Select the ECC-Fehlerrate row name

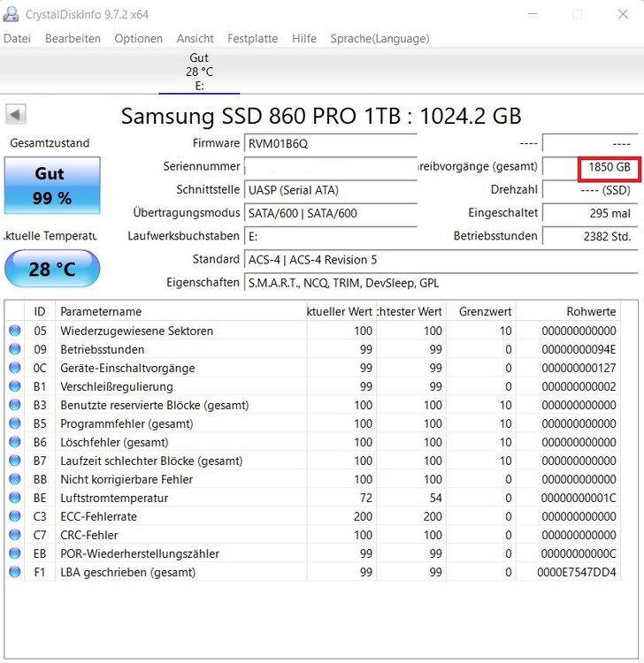(98, 517)
